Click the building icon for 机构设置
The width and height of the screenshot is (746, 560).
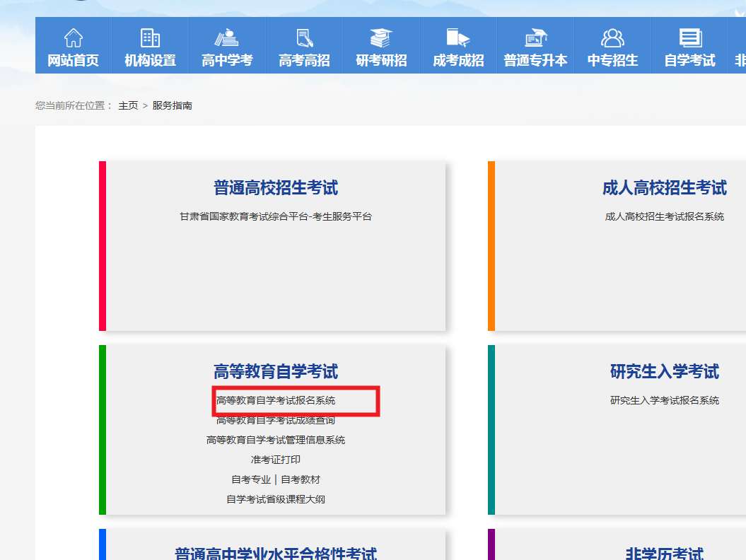[x=150, y=37]
